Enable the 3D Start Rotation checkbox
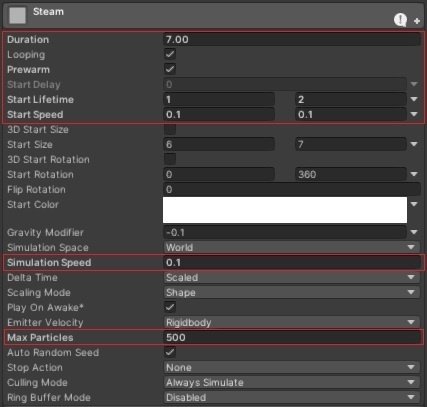The image size is (427, 407). [170, 159]
